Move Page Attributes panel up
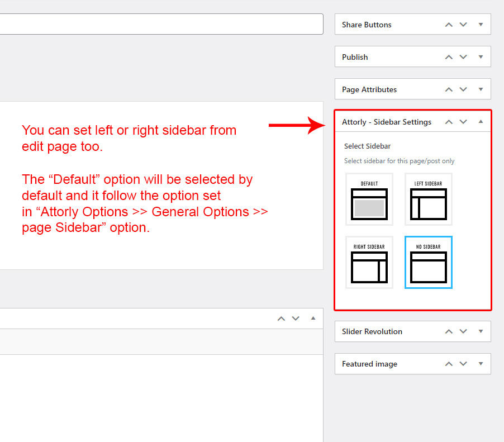Viewport: 504px width, 442px height. point(449,89)
